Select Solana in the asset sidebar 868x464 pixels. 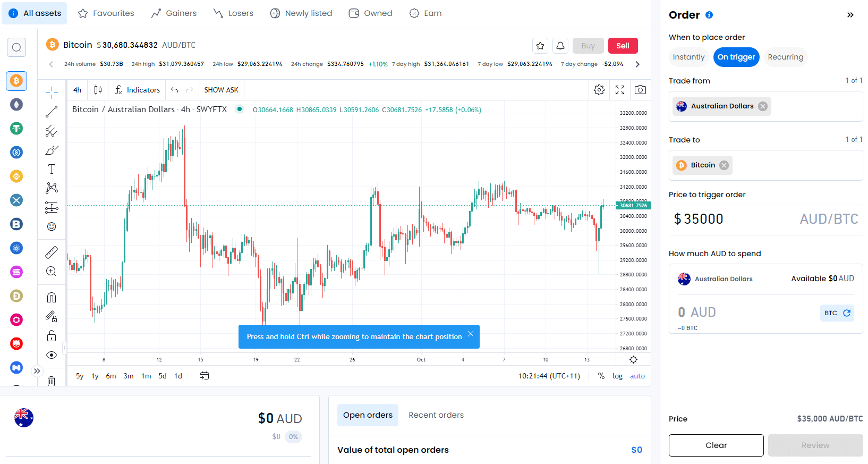[16, 272]
